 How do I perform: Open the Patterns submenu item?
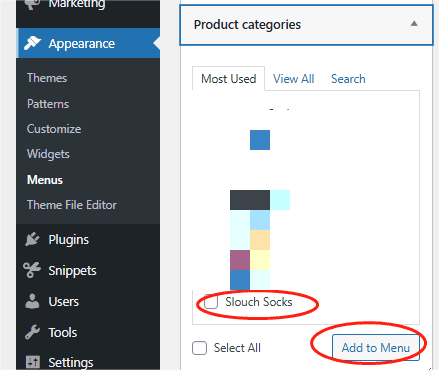point(48,104)
